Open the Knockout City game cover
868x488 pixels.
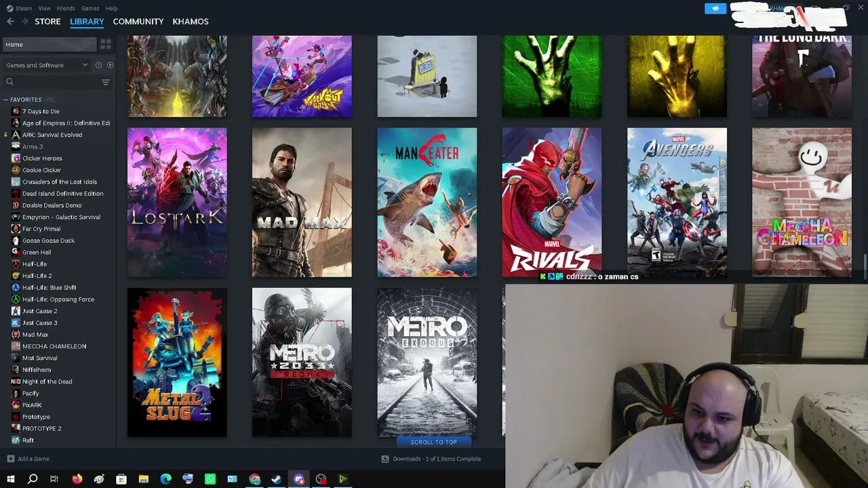point(302,77)
